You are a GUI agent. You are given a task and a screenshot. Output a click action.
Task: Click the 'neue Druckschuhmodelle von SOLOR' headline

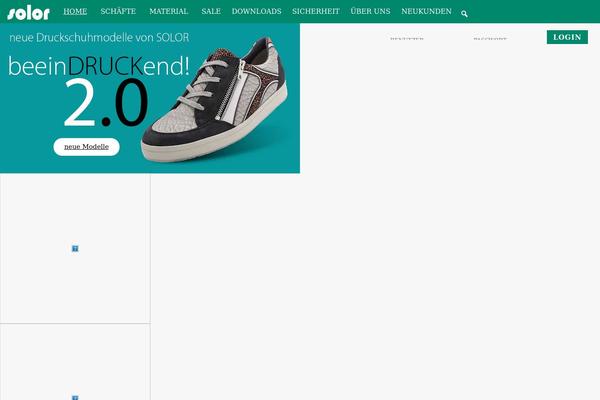click(x=99, y=38)
